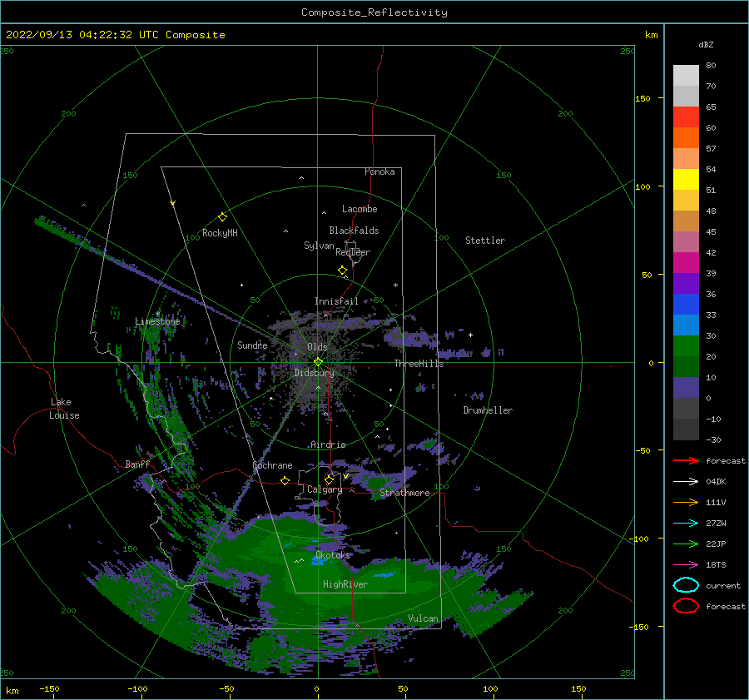The image size is (749, 700).
Task: Click yellow diamond marker beside RockyMH
Action: pyautogui.click(x=222, y=217)
